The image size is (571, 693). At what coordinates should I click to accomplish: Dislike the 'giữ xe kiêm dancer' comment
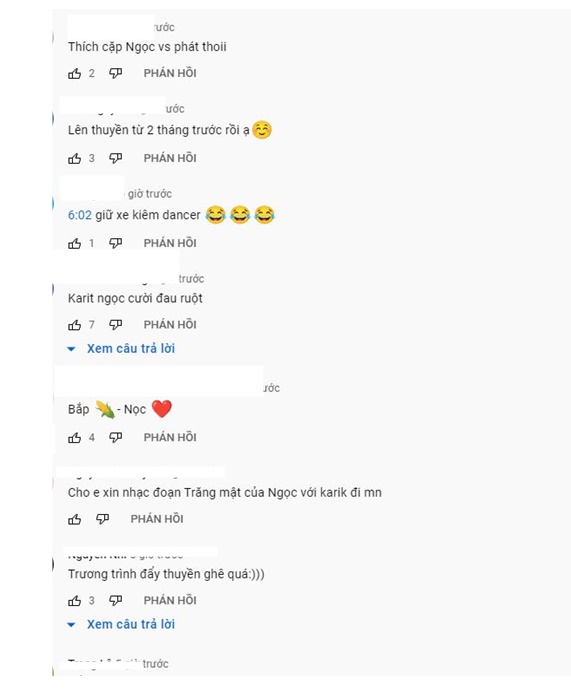pos(115,243)
